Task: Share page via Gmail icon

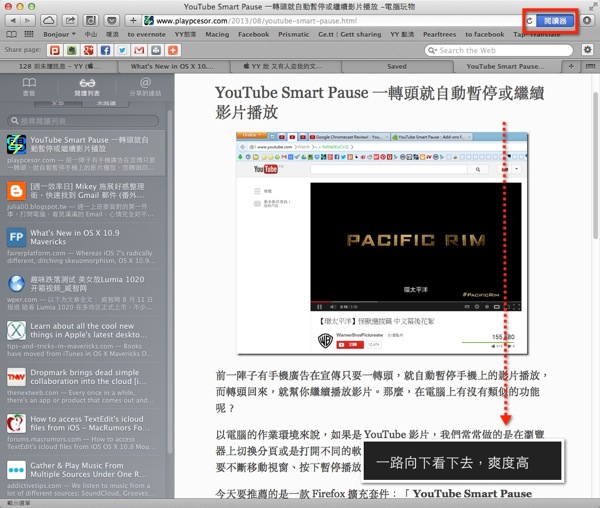Action: coord(139,50)
